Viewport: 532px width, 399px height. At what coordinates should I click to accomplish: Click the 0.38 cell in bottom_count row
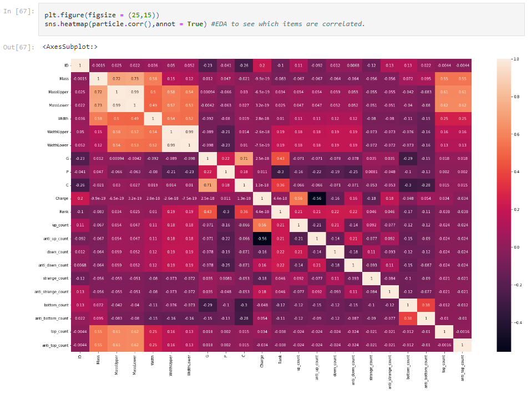[426, 305]
